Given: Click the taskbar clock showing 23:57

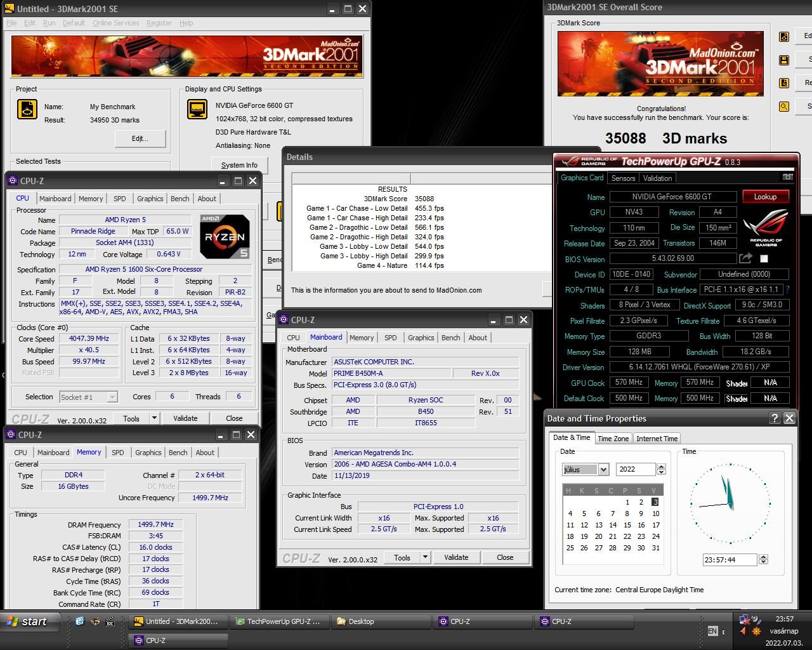Looking at the screenshot, I should pyautogui.click(x=784, y=619).
